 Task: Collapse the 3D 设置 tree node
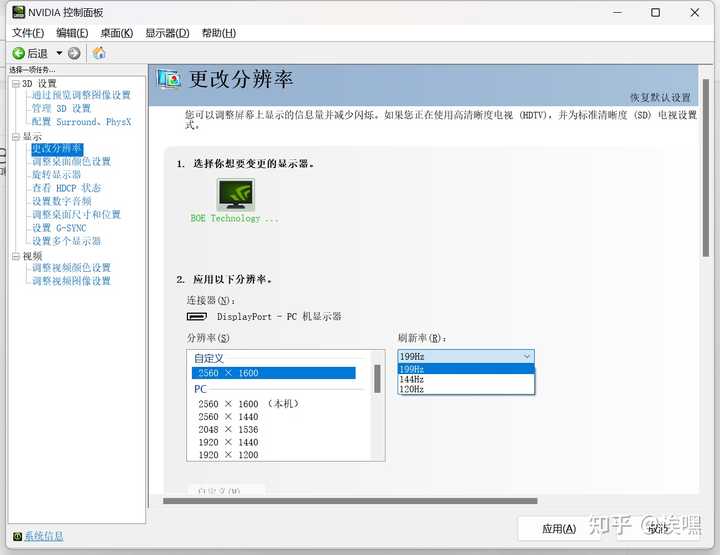[16, 84]
